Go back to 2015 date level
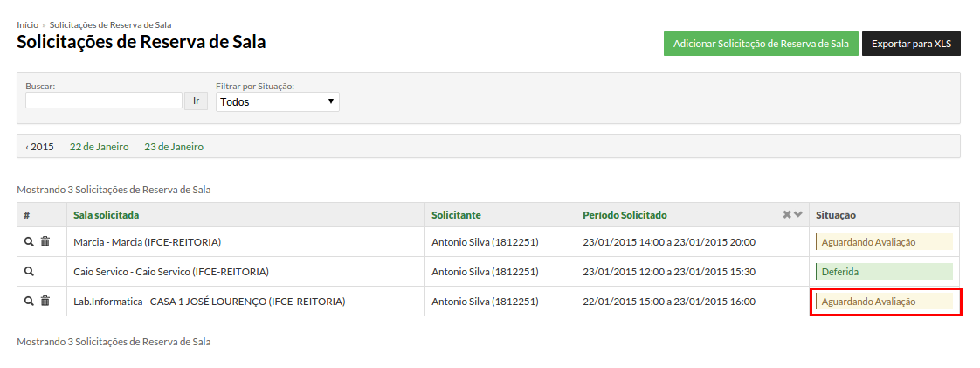The height and width of the screenshot is (368, 980). tap(40, 147)
